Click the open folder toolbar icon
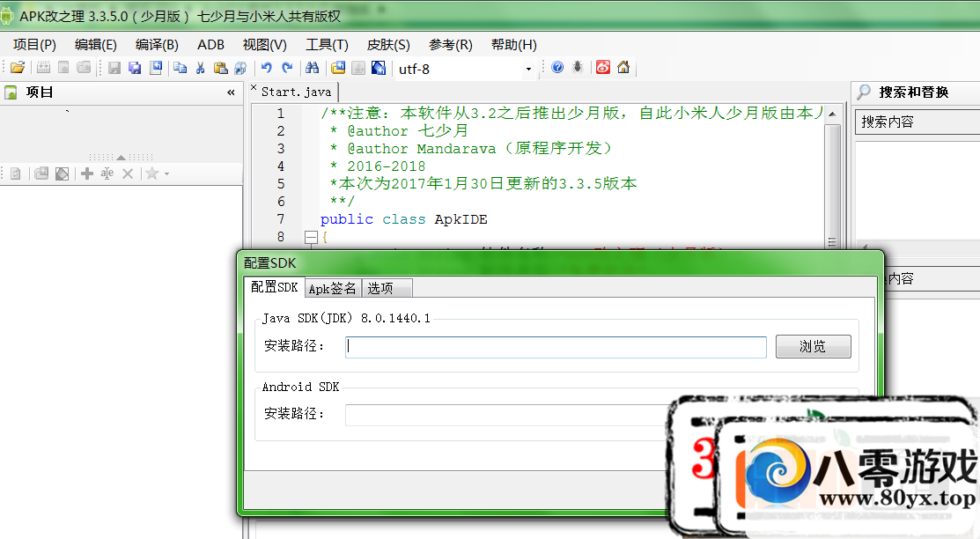Image resolution: width=980 pixels, height=539 pixels. (18, 68)
